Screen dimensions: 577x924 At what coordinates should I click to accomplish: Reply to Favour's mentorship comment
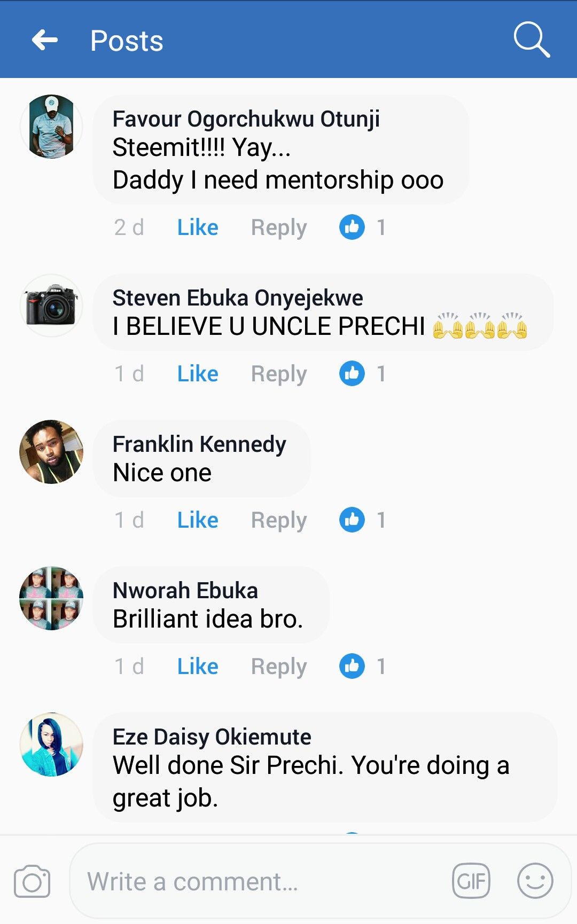pyautogui.click(x=279, y=228)
